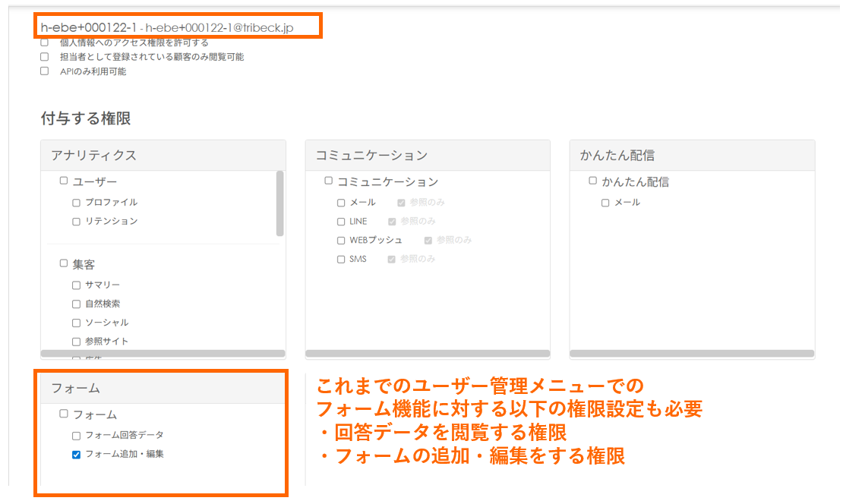The height and width of the screenshot is (504, 843).
Task: Enable 個人情報へのアクセス権限を許可する checkbox
Action: (x=44, y=43)
